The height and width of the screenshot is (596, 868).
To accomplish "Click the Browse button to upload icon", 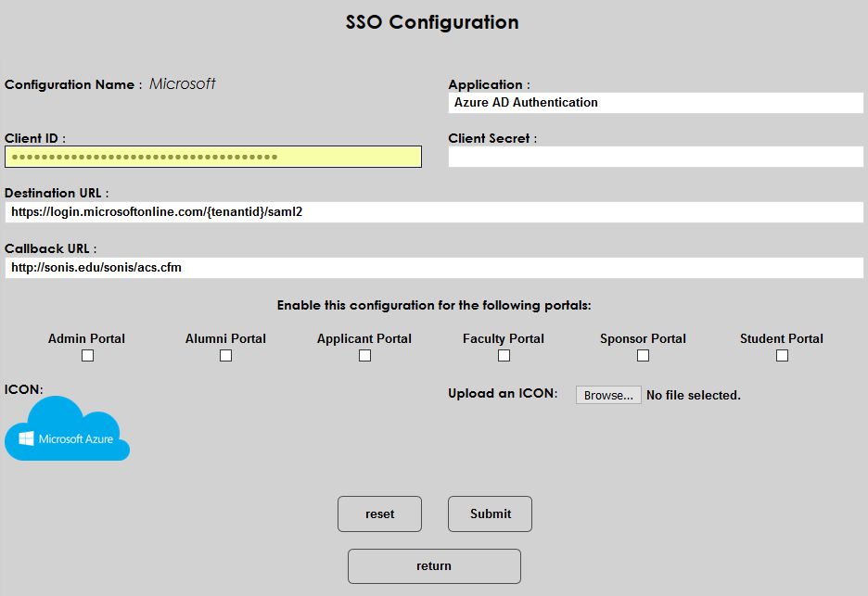I will tap(608, 395).
